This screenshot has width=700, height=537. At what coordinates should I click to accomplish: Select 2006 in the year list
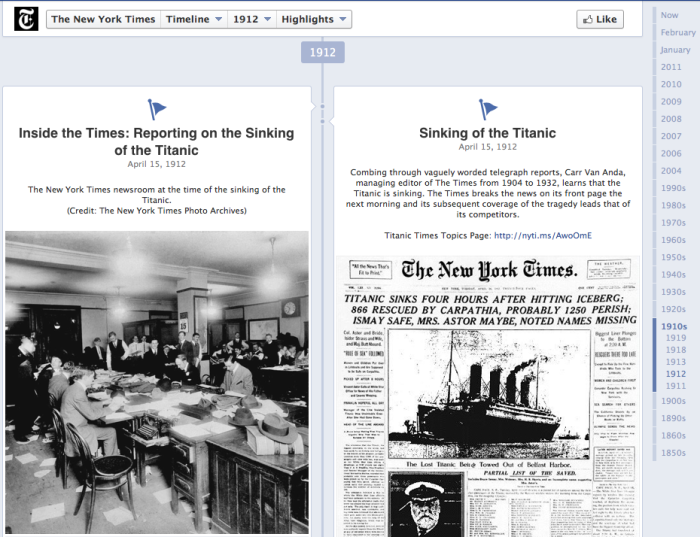(x=671, y=154)
